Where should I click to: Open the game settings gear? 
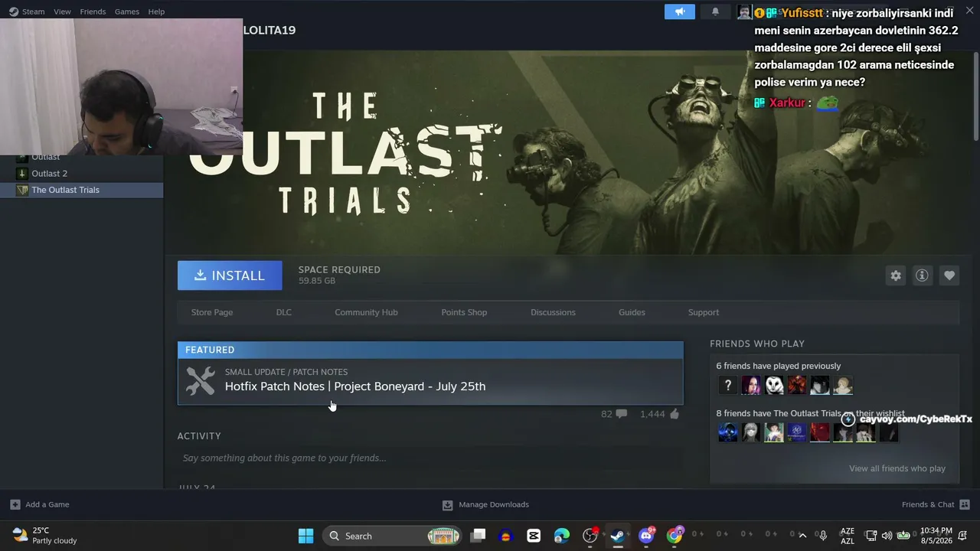coord(896,275)
